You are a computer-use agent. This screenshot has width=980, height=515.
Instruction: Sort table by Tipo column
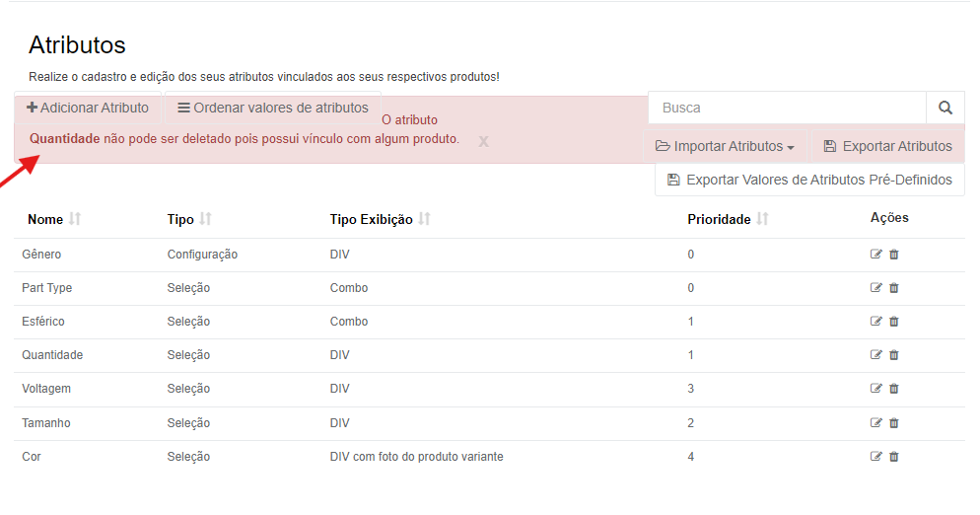[x=206, y=219]
